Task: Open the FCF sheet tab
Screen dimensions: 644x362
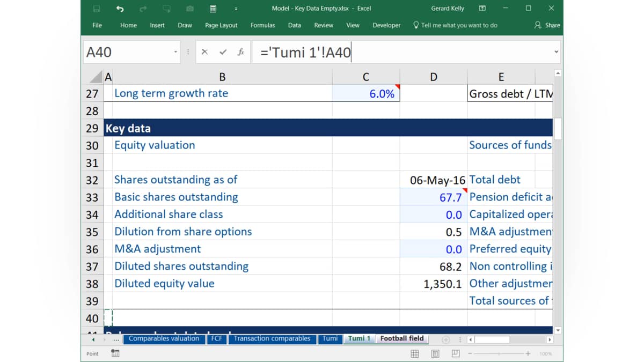Action: (x=216, y=338)
